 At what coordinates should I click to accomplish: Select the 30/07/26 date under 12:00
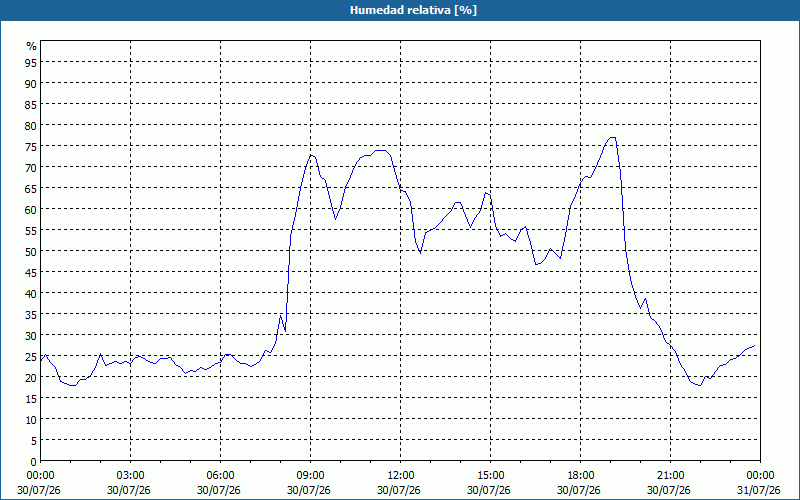[398, 490]
